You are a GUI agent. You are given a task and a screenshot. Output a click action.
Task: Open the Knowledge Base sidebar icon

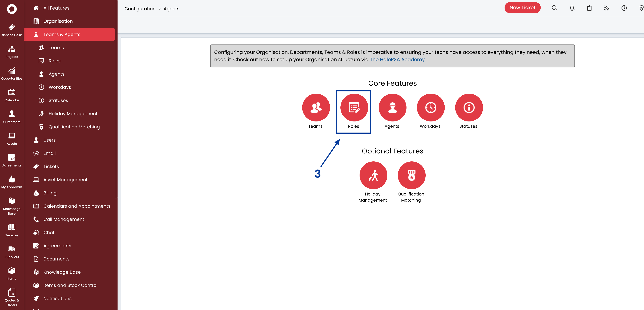(12, 204)
